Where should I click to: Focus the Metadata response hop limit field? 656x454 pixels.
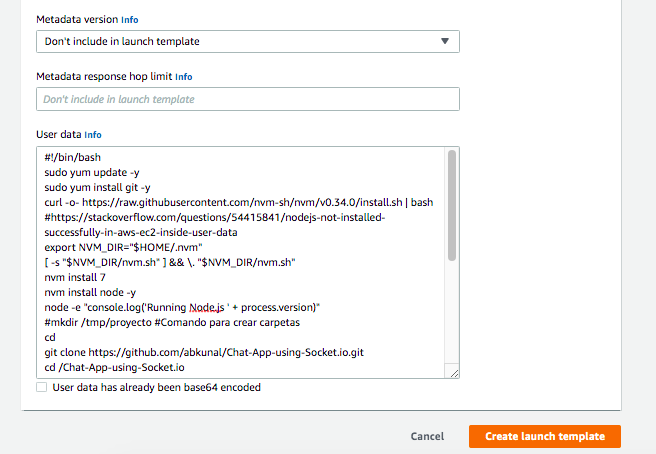point(247,99)
